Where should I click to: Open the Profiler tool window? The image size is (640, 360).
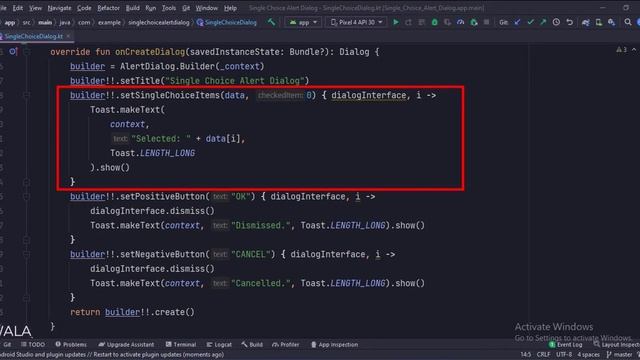[286, 344]
